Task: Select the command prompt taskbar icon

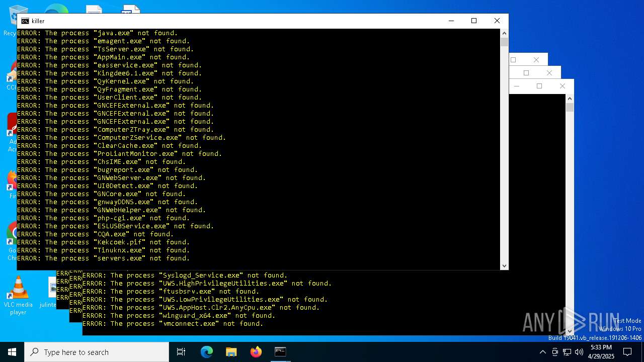Action: tap(280, 352)
